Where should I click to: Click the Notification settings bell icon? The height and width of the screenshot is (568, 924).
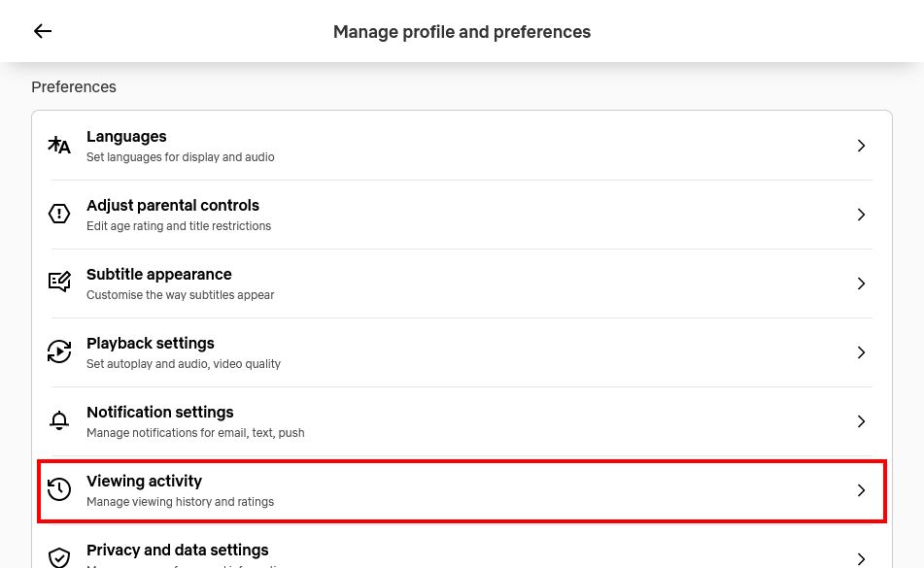(59, 420)
